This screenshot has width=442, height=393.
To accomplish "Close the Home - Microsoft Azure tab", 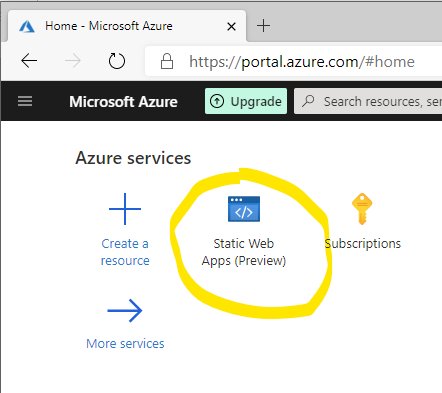I will click(x=231, y=26).
